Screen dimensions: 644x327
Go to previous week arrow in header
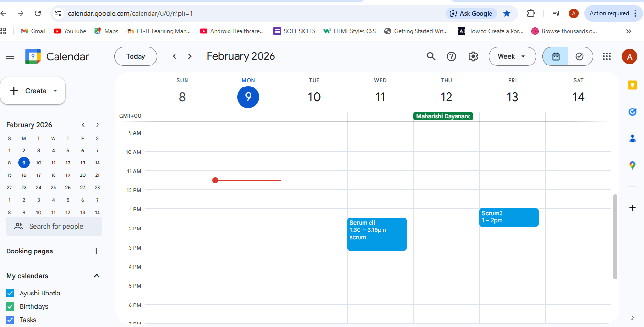point(175,56)
